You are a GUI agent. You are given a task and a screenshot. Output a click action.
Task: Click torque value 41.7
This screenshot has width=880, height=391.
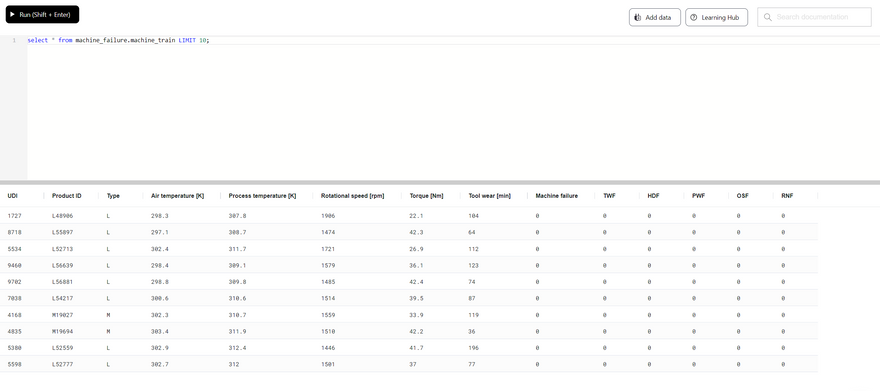pos(416,348)
